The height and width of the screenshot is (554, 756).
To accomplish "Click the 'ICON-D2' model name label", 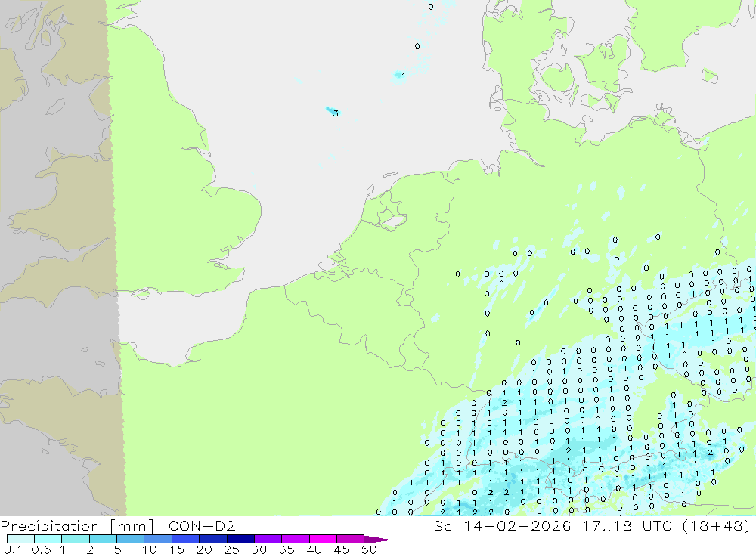I will (x=200, y=525).
